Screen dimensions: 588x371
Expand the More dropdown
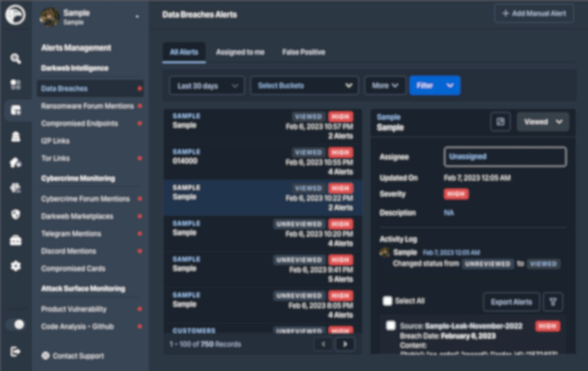[385, 86]
